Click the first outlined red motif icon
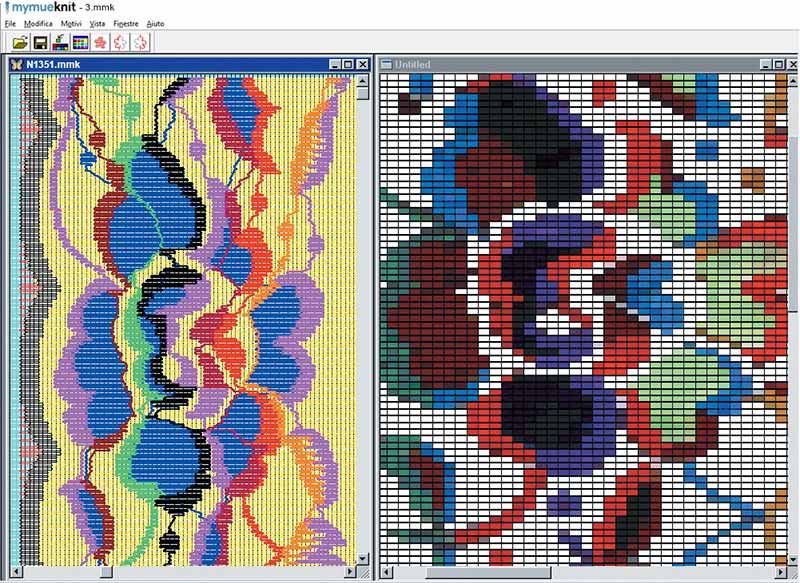The width and height of the screenshot is (800, 583). pos(121,42)
